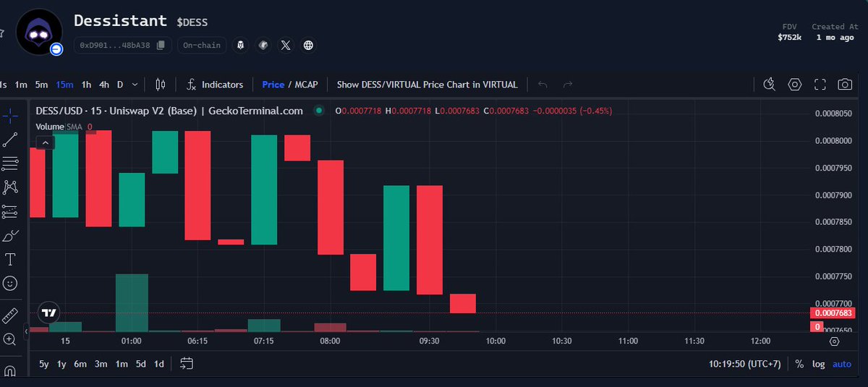This screenshot has width=868, height=387.
Task: Show DESS/VIRTUAL Price Chart in VIRTUAL
Action: pos(427,85)
